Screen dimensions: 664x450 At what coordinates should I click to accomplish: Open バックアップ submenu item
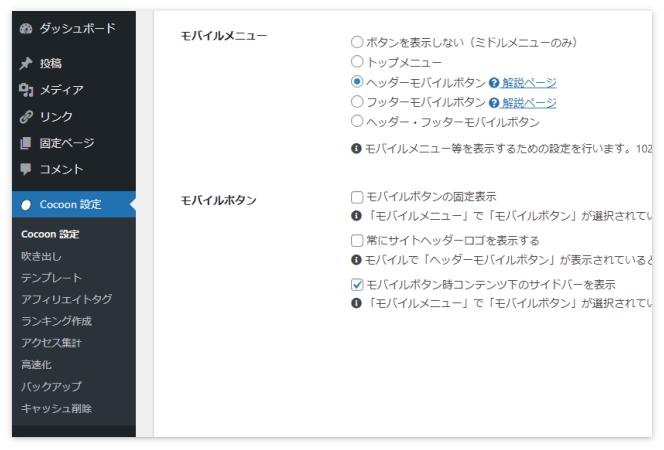click(x=51, y=387)
